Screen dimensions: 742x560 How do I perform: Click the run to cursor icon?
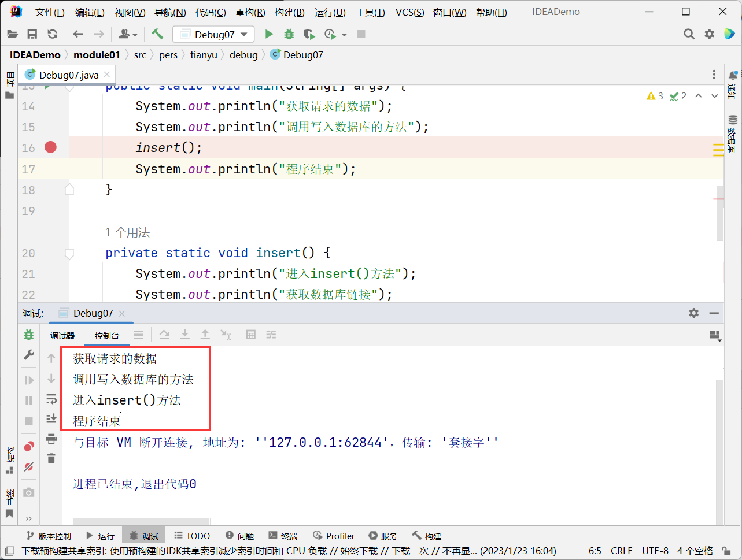click(226, 335)
